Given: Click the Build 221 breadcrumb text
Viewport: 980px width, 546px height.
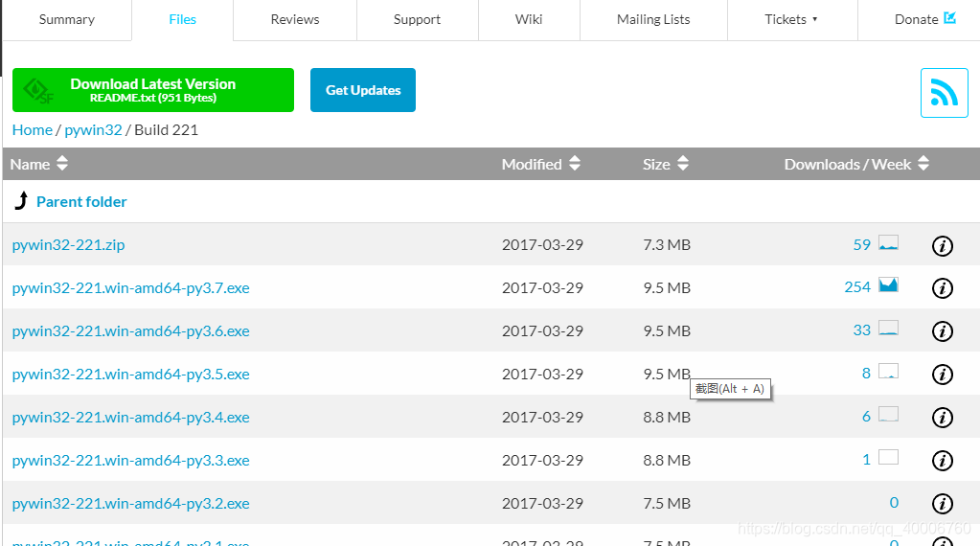Looking at the screenshot, I should 167,130.
